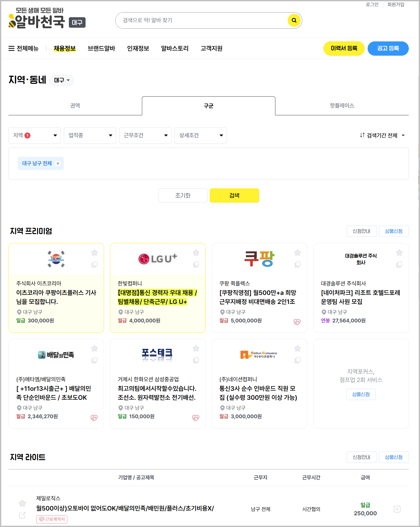Image resolution: width=420 pixels, height=527 pixels.
Task: Click 신청안내 in 지역 프리미엄 section
Action: (x=361, y=231)
